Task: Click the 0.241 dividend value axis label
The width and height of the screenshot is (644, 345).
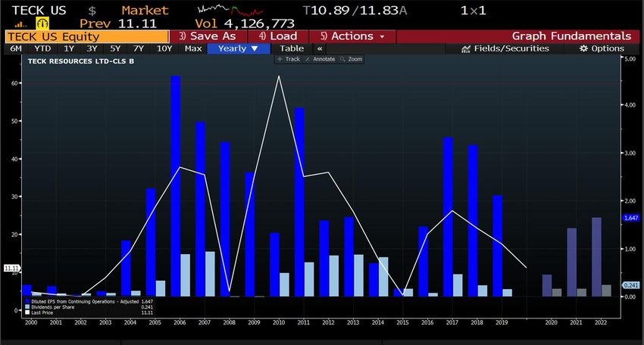Action: click(x=631, y=285)
